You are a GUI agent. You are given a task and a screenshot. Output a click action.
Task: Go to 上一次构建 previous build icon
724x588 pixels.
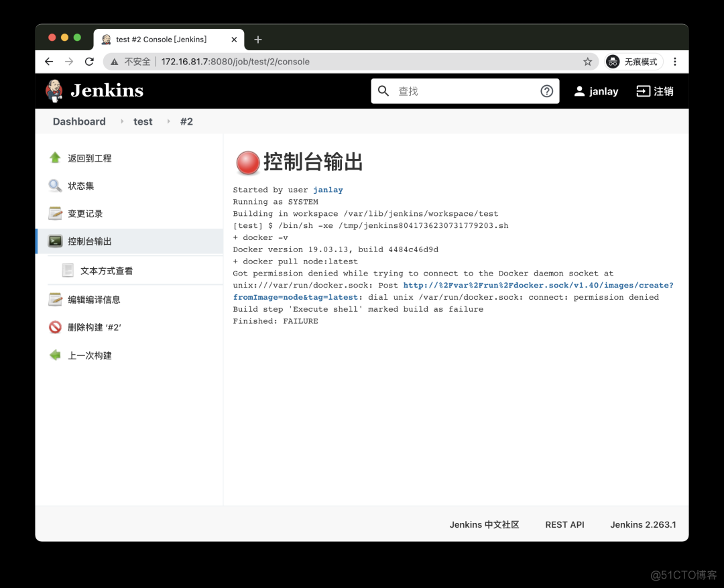click(55, 355)
